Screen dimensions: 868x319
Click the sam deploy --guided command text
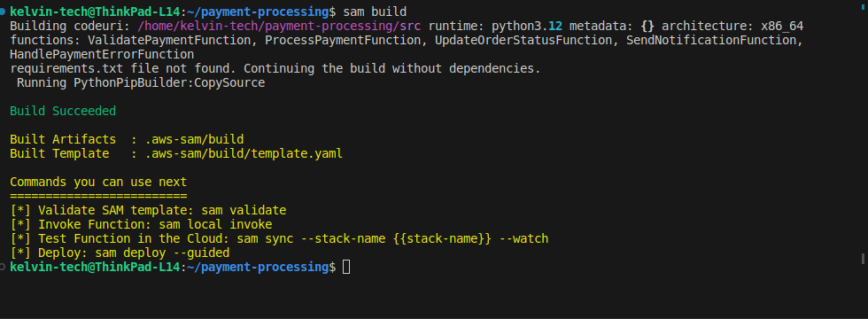(162, 253)
